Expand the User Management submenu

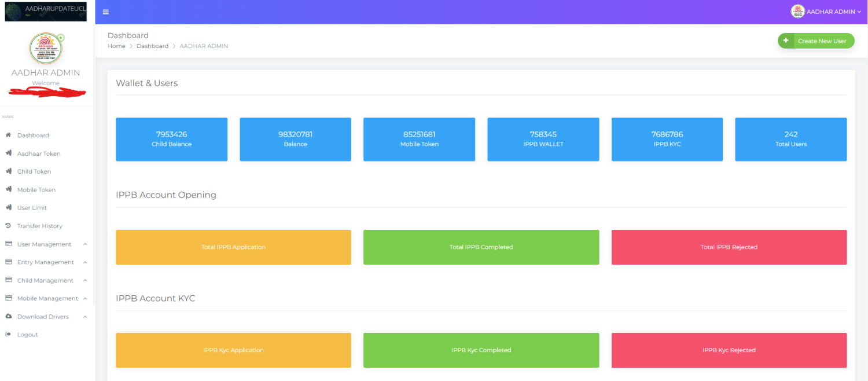85,244
